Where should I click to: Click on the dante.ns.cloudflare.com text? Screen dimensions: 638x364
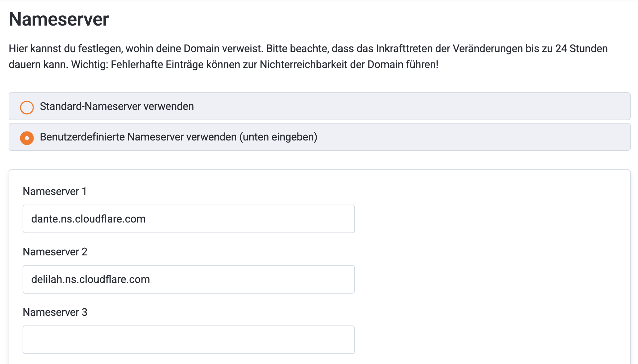(x=88, y=219)
